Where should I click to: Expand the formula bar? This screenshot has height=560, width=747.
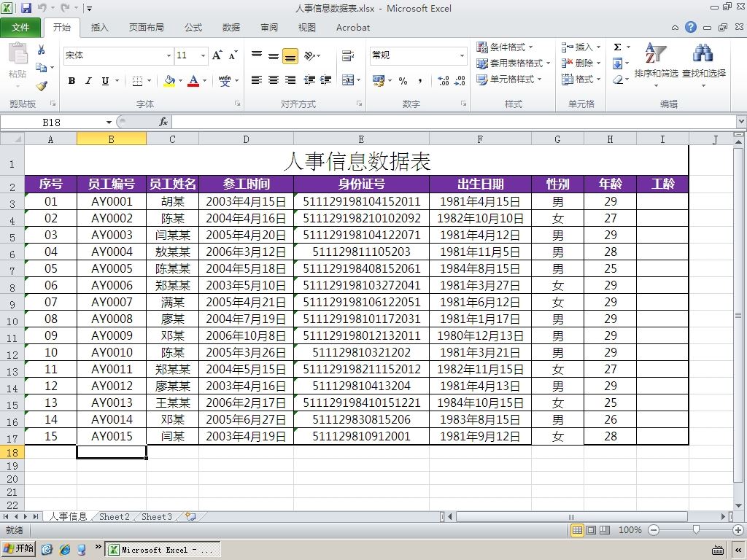pos(741,122)
